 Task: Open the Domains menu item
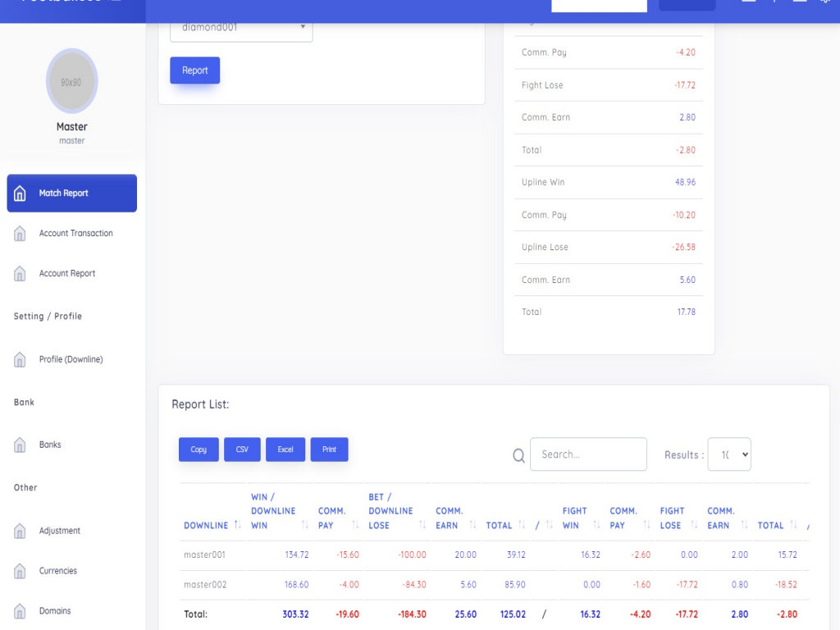click(x=55, y=611)
